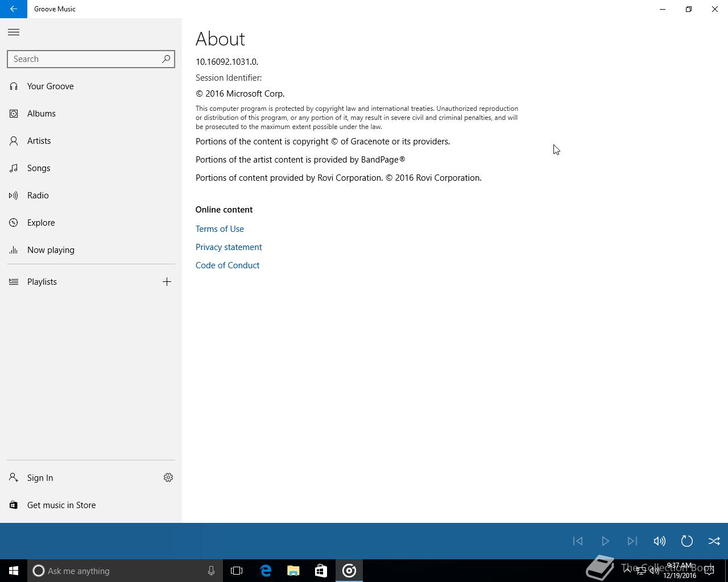Open the Privacy statement link
Screen dimensions: 728x582
(229, 247)
